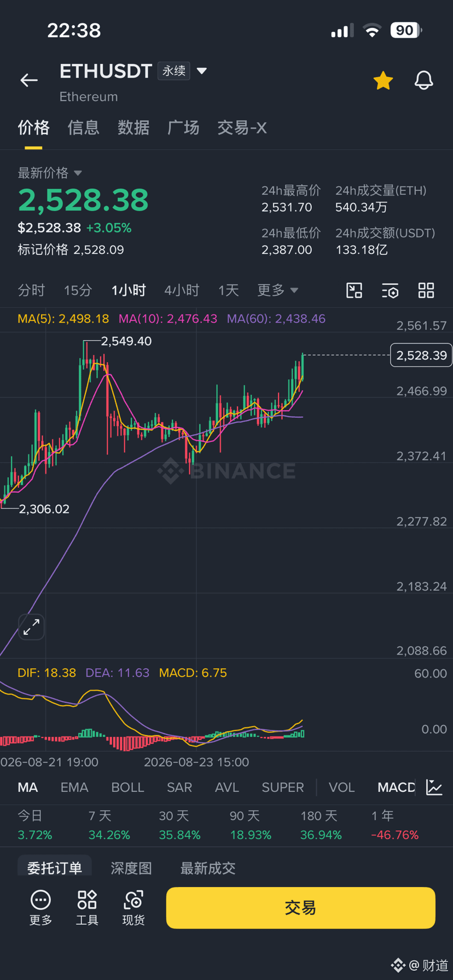This screenshot has width=453, height=980.
Task: Tap the chart high label 2,549.40
Action: point(126,341)
